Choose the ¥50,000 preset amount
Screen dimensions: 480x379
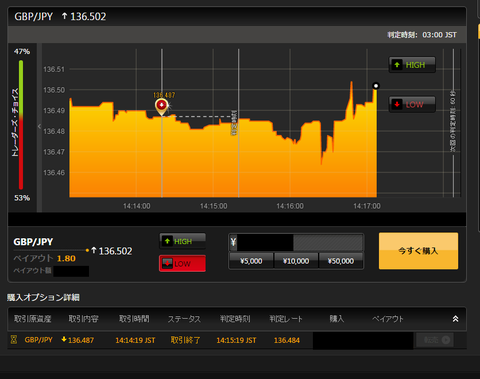tap(341, 261)
